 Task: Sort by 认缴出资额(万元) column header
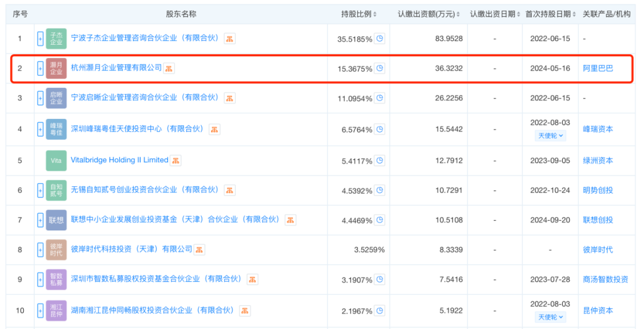coord(428,14)
